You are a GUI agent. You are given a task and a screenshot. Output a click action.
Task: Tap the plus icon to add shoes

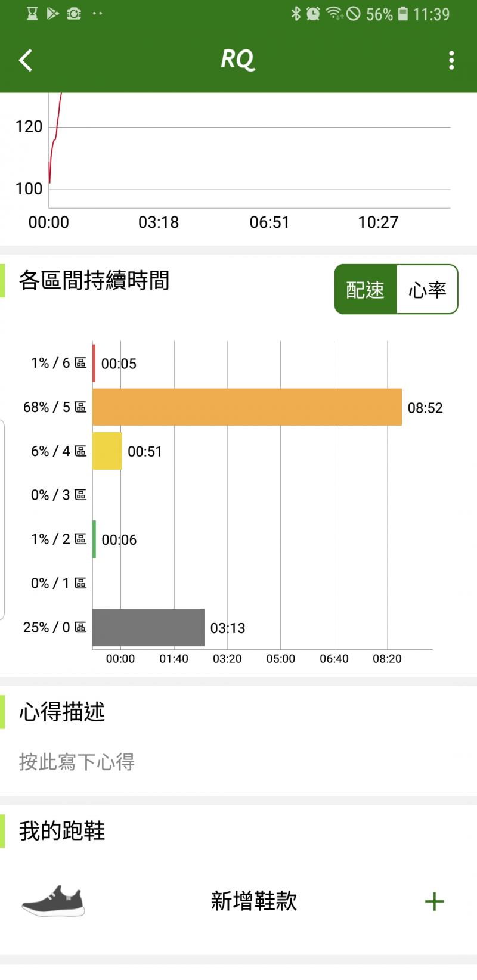[434, 901]
